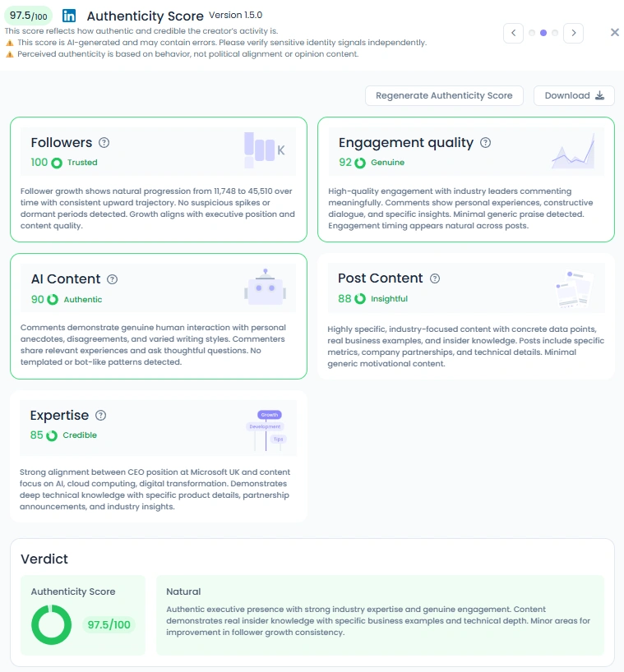Click the Followers score ring icon
Viewport: 624px width, 672px height.
click(x=57, y=163)
